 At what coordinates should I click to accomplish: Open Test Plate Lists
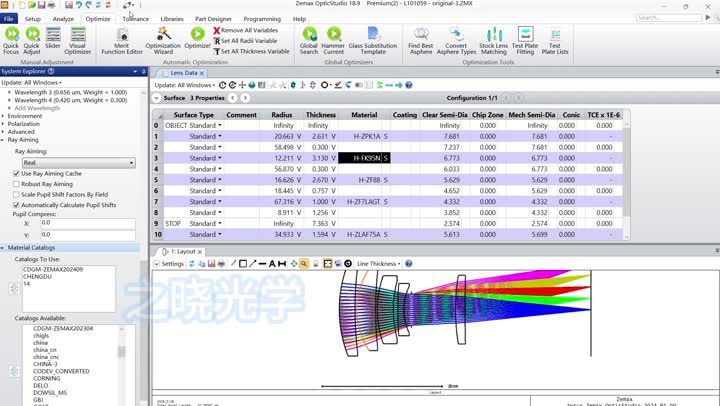click(555, 40)
